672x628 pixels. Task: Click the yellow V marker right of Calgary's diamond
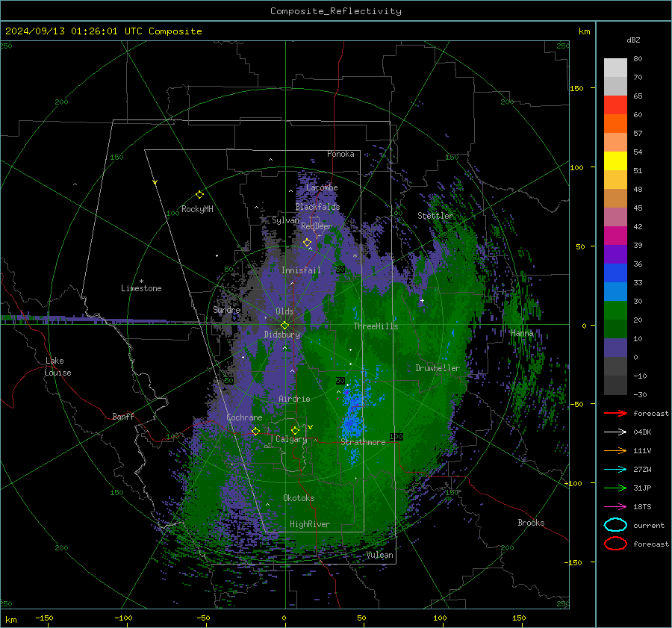[x=310, y=427]
